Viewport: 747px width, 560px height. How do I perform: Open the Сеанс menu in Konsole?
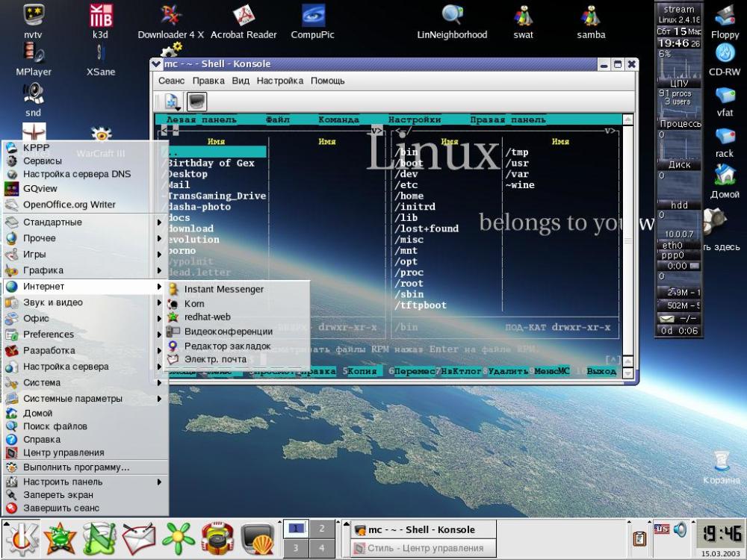(x=171, y=81)
